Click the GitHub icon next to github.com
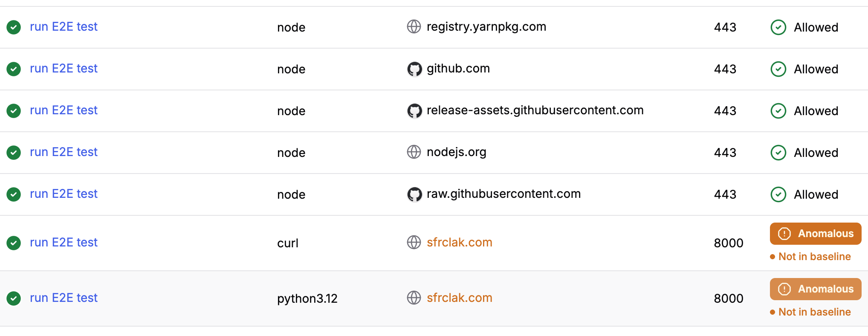 [x=414, y=69]
